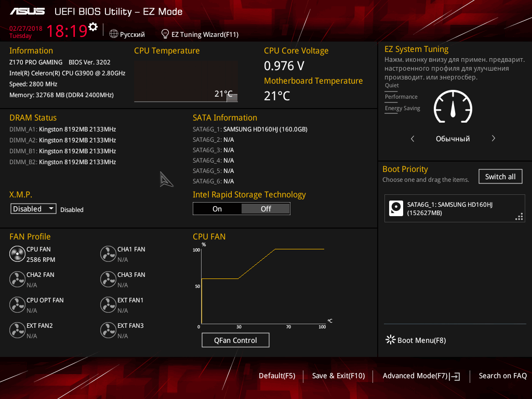Select the Quiet tuning profile
This screenshot has width=532, height=399.
392,86
